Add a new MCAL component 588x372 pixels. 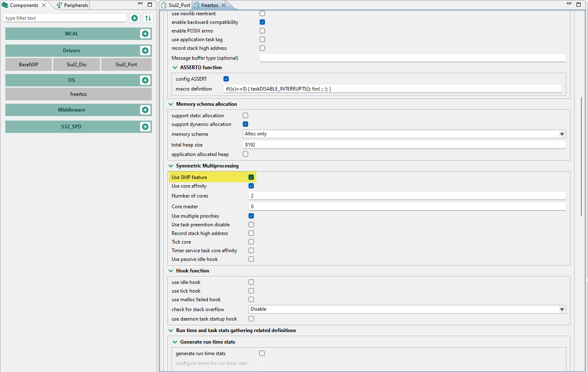[x=145, y=33]
